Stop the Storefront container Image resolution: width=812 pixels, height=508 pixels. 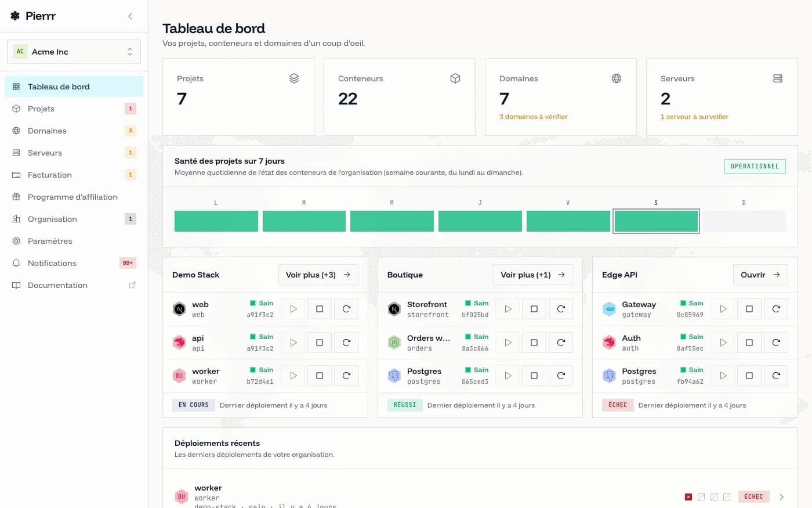pos(534,309)
